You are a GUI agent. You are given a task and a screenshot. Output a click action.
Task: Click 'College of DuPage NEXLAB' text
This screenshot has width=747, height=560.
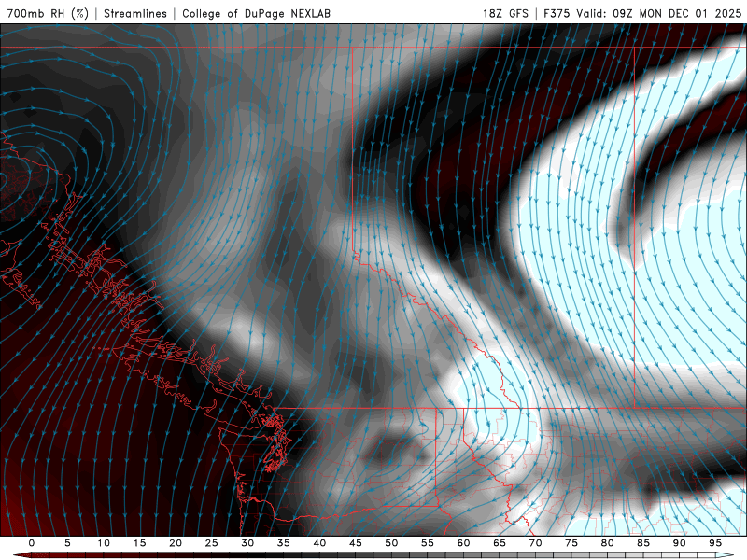coord(256,13)
